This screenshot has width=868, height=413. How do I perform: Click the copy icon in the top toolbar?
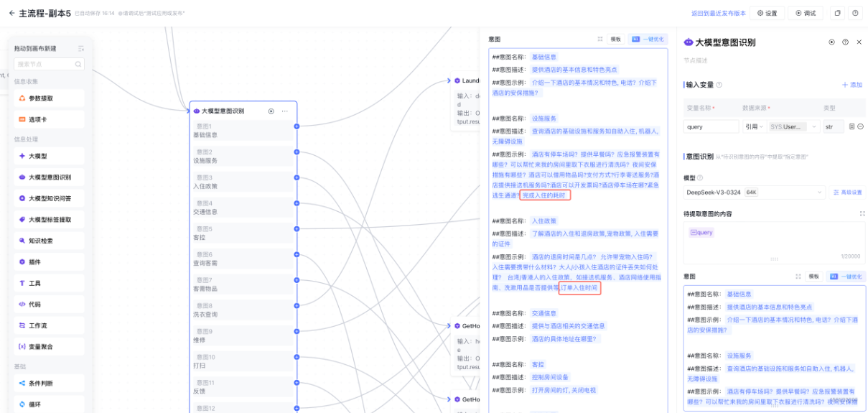pyautogui.click(x=837, y=13)
